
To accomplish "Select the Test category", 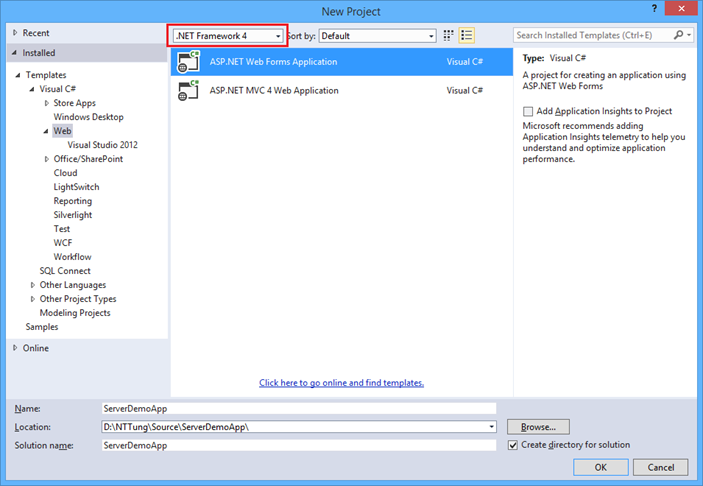I will coord(62,229).
